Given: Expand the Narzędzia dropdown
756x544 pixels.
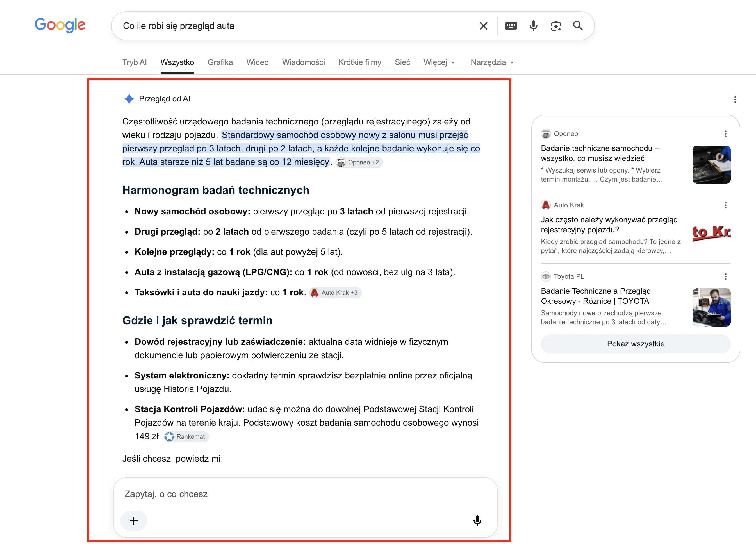Looking at the screenshot, I should coord(492,62).
